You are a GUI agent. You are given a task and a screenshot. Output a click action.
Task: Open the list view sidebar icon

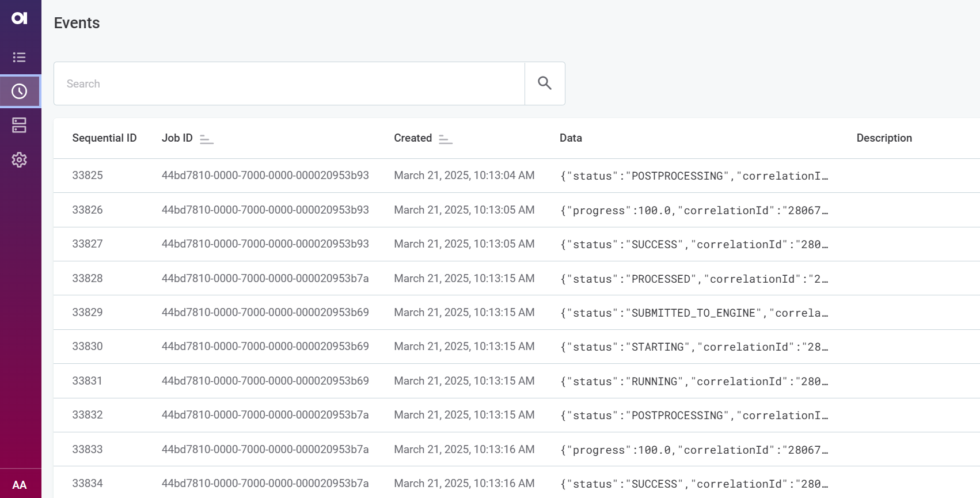pyautogui.click(x=20, y=58)
